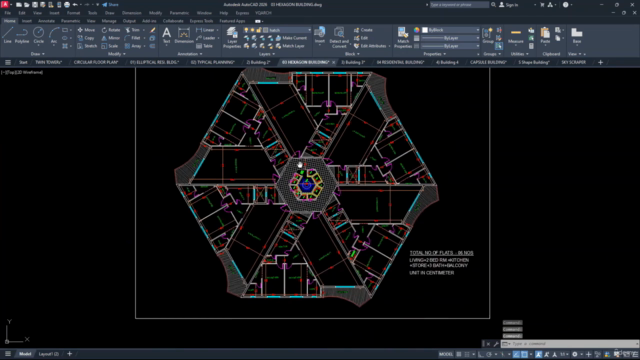Select the Dimension tool
This screenshot has width=640, height=360.
tap(184, 36)
